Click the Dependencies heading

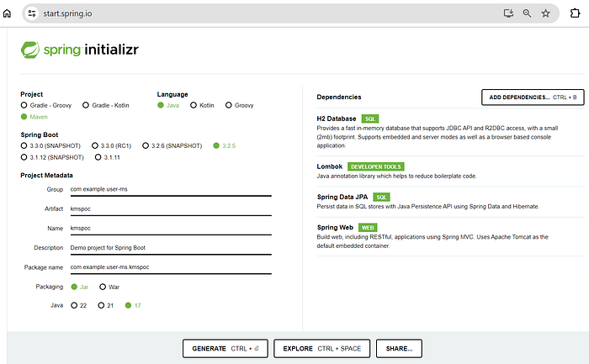pos(339,97)
